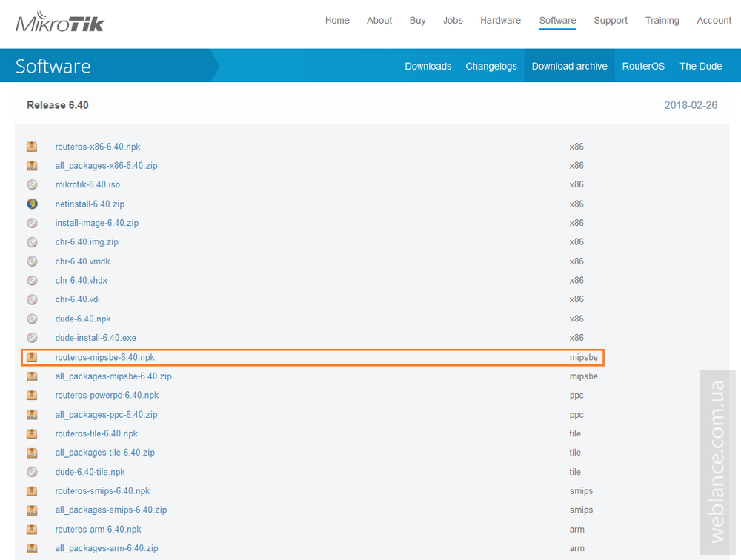
Task: Click the globe icon beside netinstall-6.40.zip
Action: pos(32,204)
